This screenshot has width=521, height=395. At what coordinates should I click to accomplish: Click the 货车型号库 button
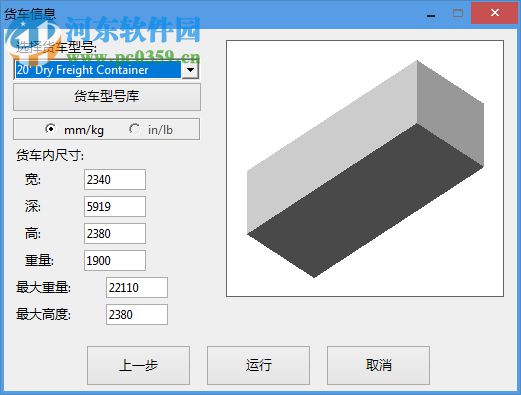coord(107,97)
